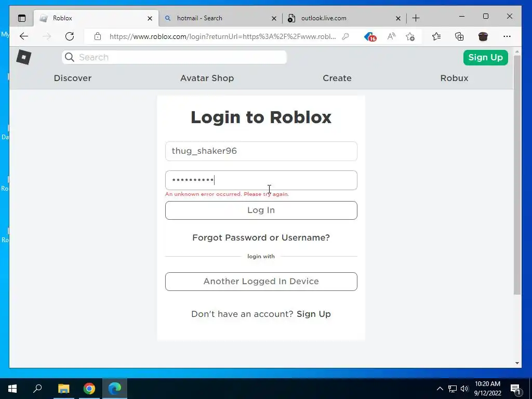
Task: Open Collections icon
Action: pyautogui.click(x=459, y=36)
